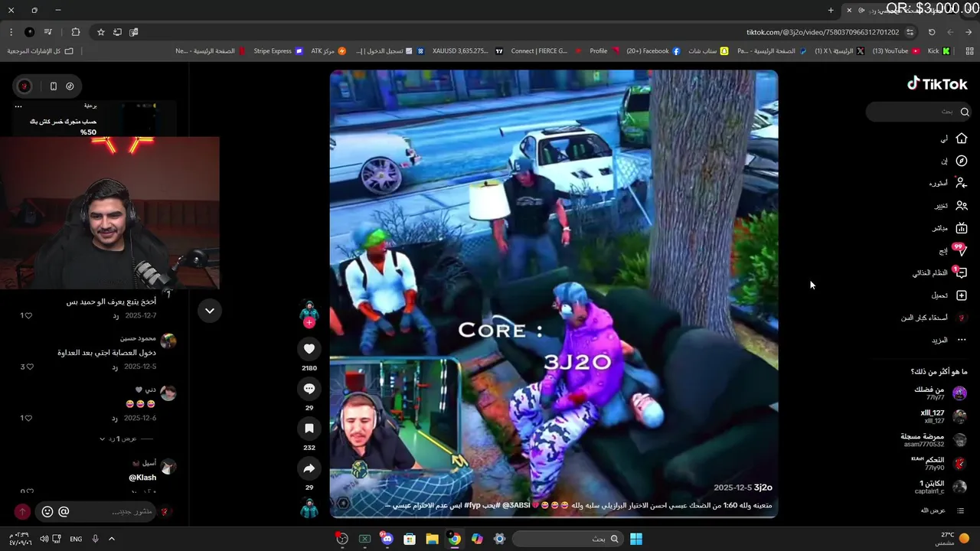Bookmark this page with the star icon
980x551 pixels.
[x=100, y=32]
